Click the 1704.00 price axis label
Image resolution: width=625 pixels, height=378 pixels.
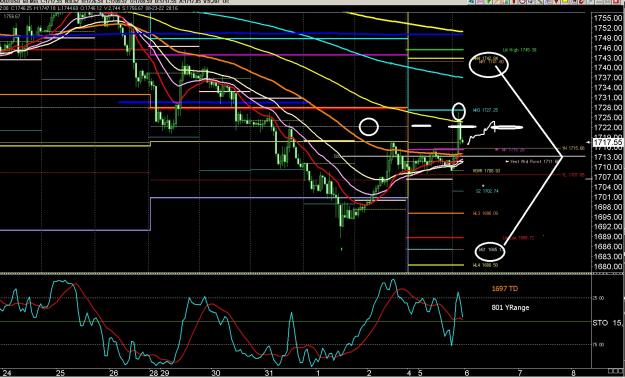pyautogui.click(x=608, y=187)
